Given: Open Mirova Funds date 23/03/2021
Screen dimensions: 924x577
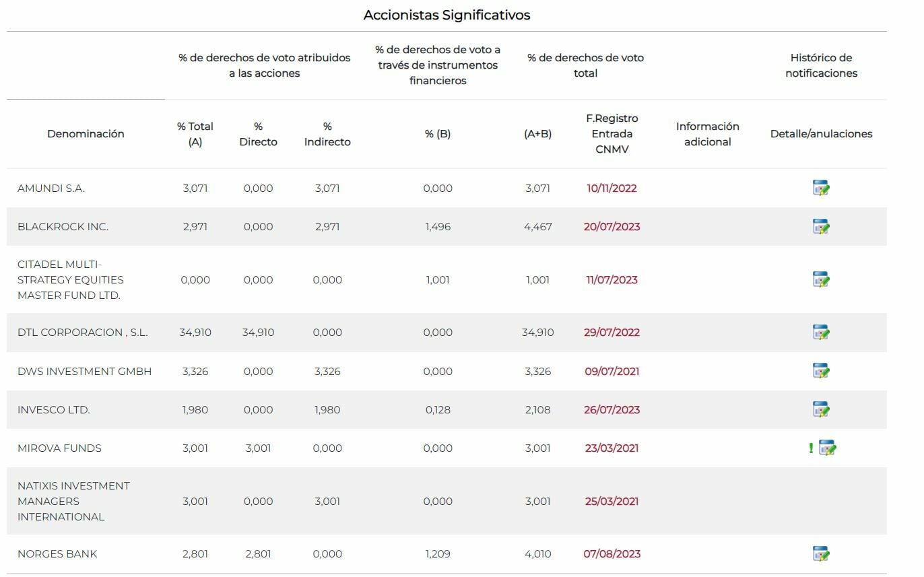Looking at the screenshot, I should (x=612, y=448).
